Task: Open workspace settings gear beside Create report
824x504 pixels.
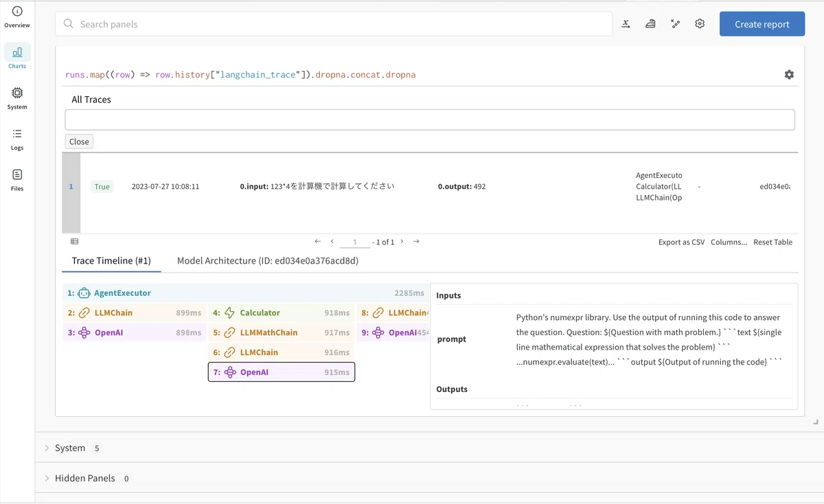Action: (x=700, y=23)
